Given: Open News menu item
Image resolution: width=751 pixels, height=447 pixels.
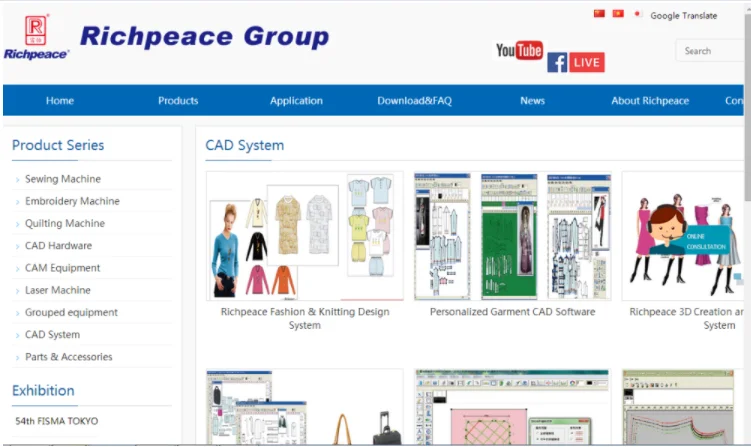Looking at the screenshot, I should click(533, 101).
